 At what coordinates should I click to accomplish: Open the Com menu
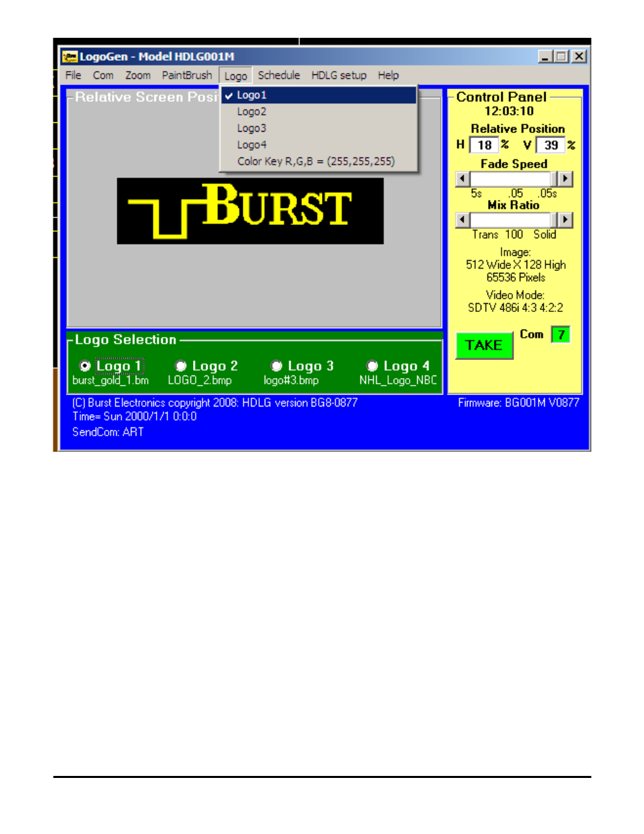pyautogui.click(x=103, y=76)
